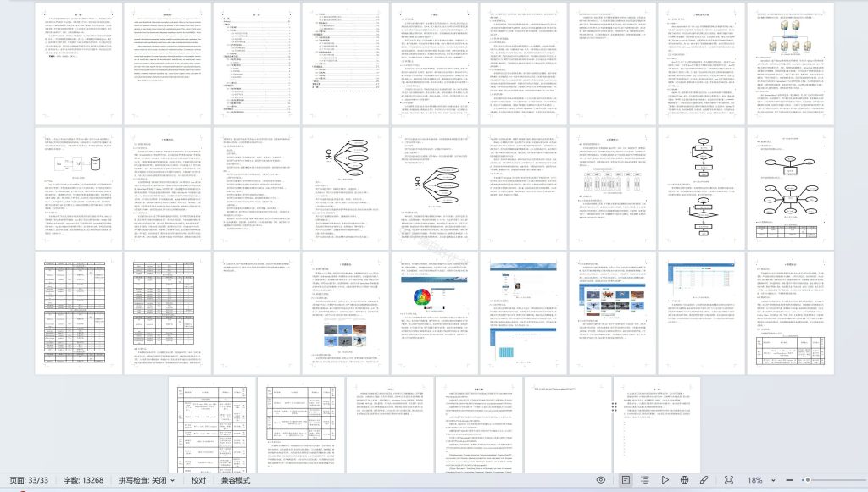Screen dimensions: 868x492
Task: Select the first table of contents page
Action: click(x=256, y=64)
